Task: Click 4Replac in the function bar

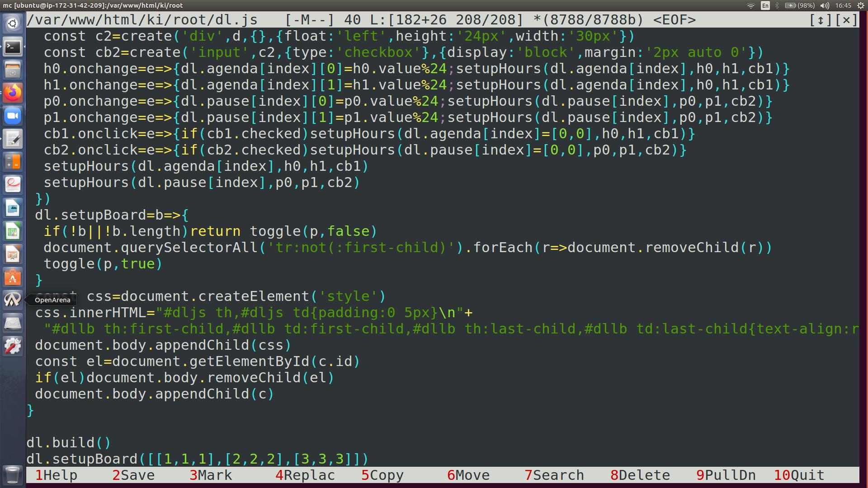Action: click(305, 475)
